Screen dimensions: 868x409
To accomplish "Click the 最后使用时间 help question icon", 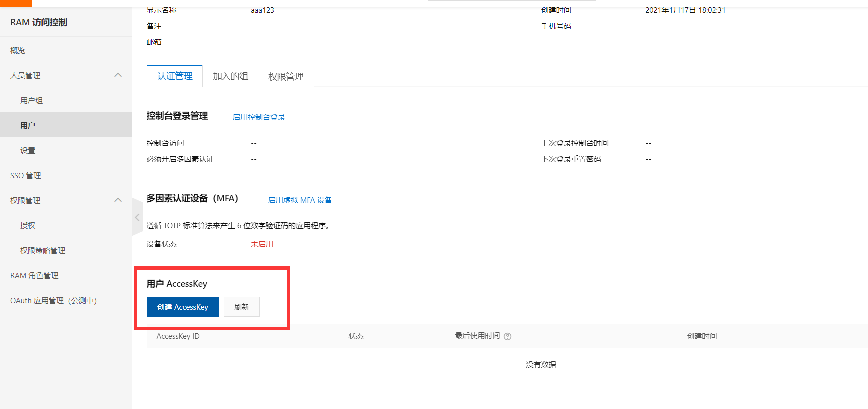I will pyautogui.click(x=507, y=336).
